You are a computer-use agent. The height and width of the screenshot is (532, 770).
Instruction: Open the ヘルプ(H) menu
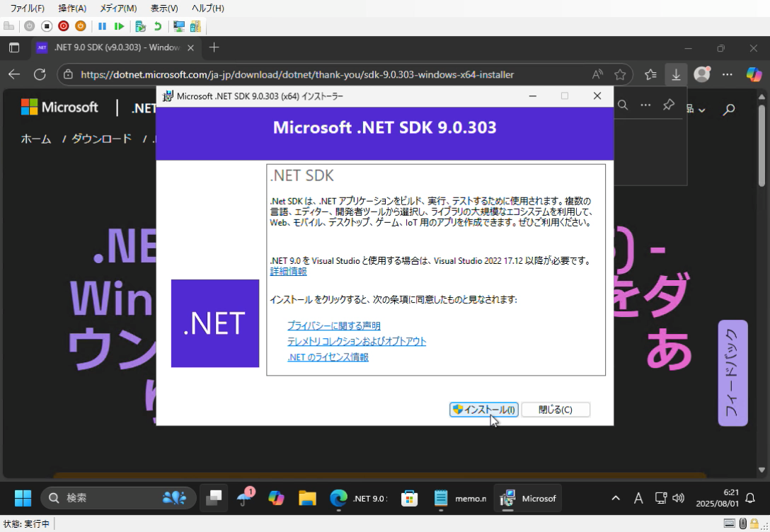[x=208, y=8]
